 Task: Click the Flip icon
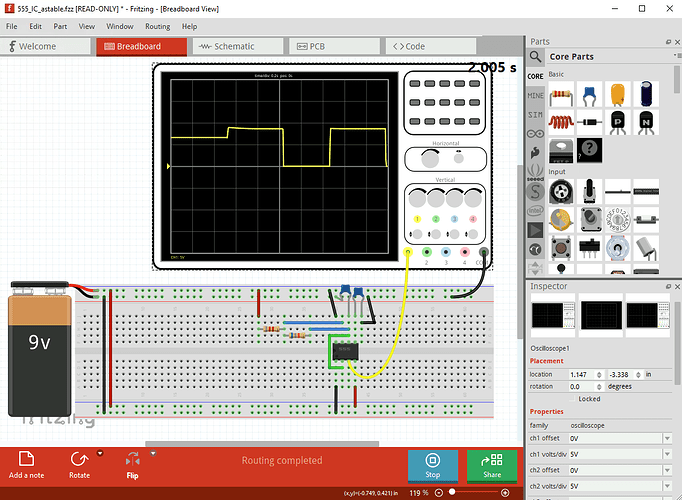pos(133,459)
